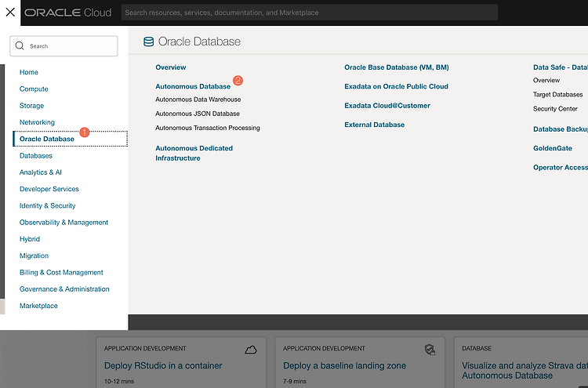Open Autonomous Data Warehouse
Screen dimensions: 588x388
[198, 100]
